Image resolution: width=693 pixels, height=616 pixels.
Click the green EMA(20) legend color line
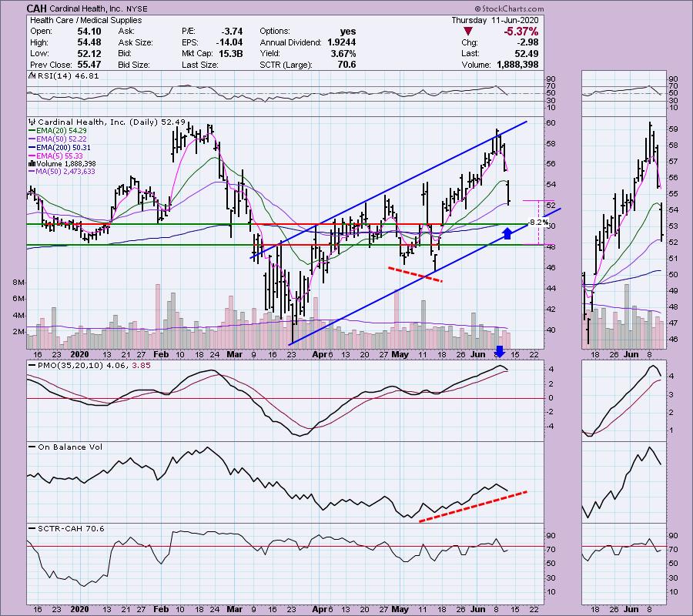pyautogui.click(x=32, y=131)
